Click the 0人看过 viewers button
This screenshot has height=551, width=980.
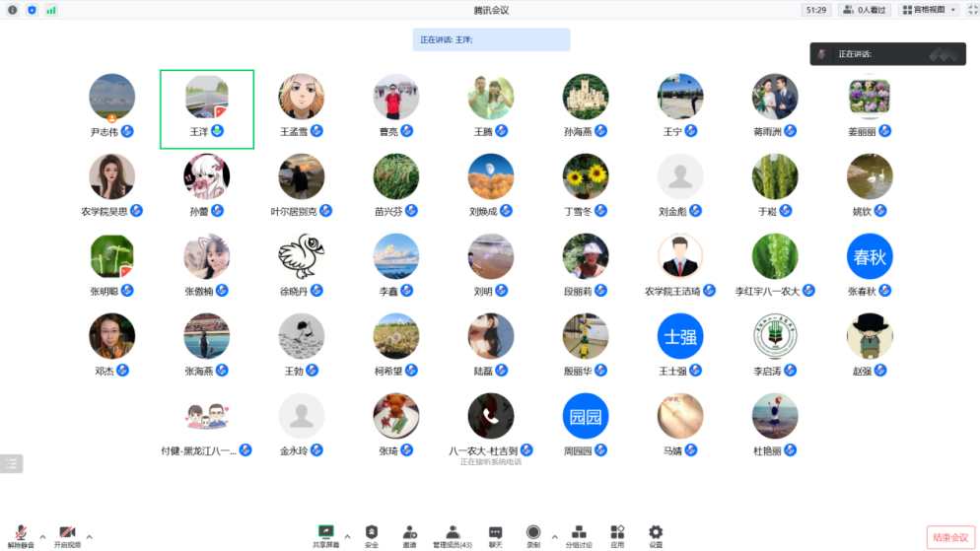tap(865, 10)
